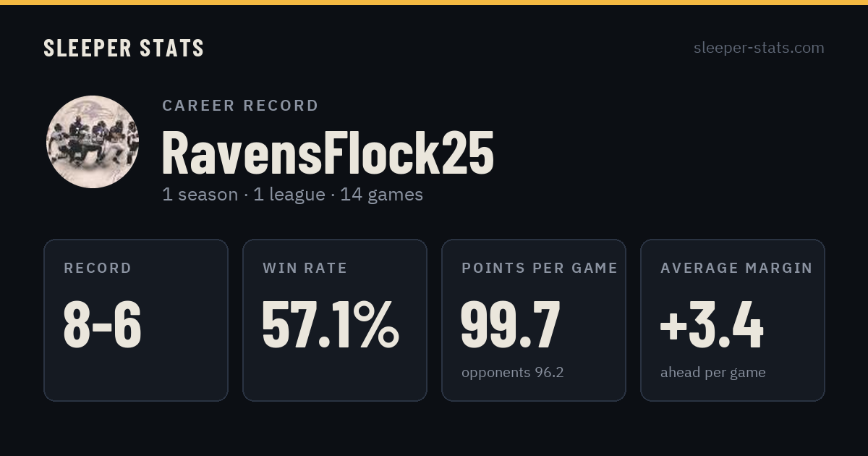Image resolution: width=868 pixels, height=456 pixels.
Task: Click the CAREER RECORD label
Action: tap(240, 106)
